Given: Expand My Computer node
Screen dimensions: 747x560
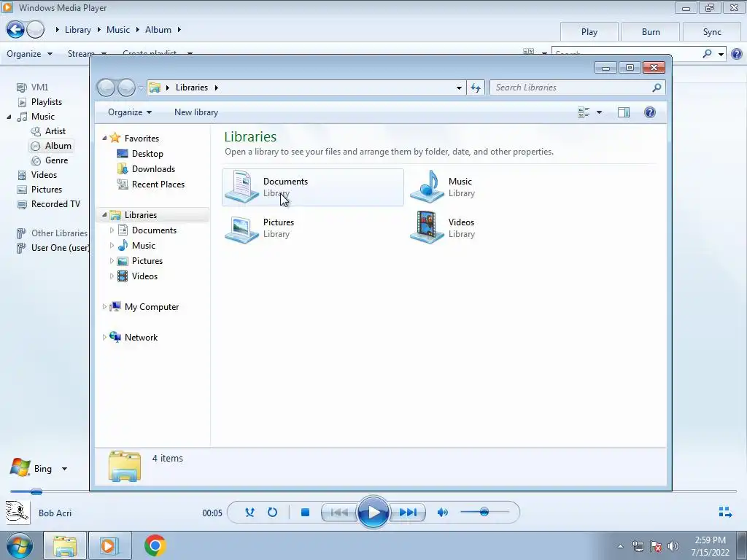Looking at the screenshot, I should (x=104, y=307).
